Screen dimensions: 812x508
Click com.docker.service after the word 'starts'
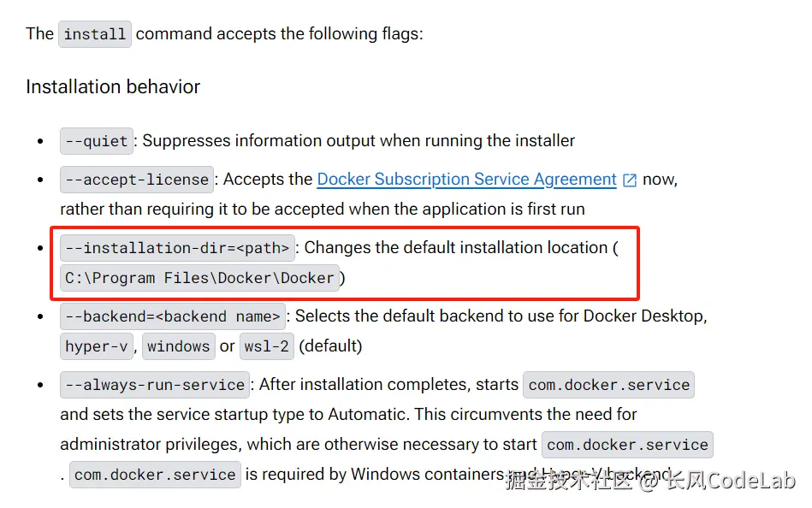coord(608,385)
